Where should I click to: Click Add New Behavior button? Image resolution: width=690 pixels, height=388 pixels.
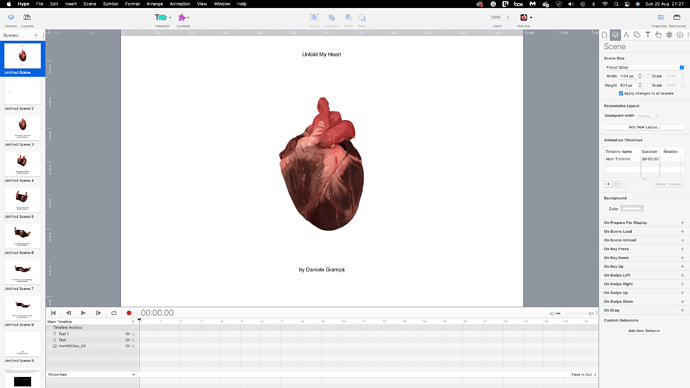644,331
